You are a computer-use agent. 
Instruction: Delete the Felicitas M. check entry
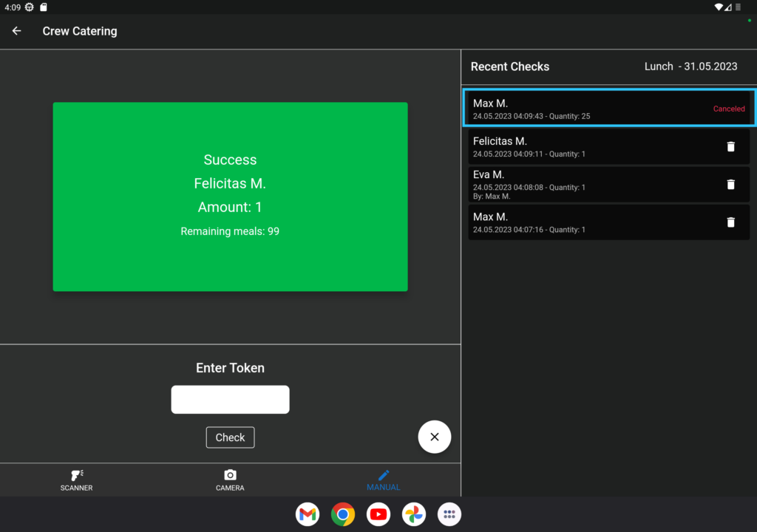730,147
